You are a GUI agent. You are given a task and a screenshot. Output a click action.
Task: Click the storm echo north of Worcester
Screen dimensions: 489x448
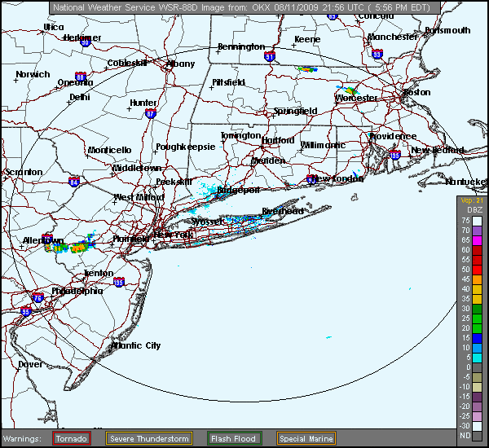coord(348,90)
